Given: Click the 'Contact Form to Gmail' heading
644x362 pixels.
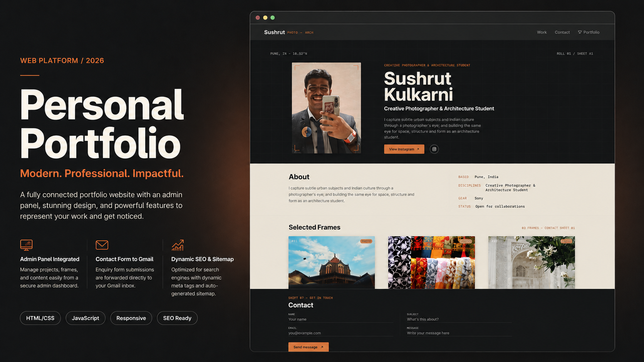Looking at the screenshot, I should tap(124, 259).
